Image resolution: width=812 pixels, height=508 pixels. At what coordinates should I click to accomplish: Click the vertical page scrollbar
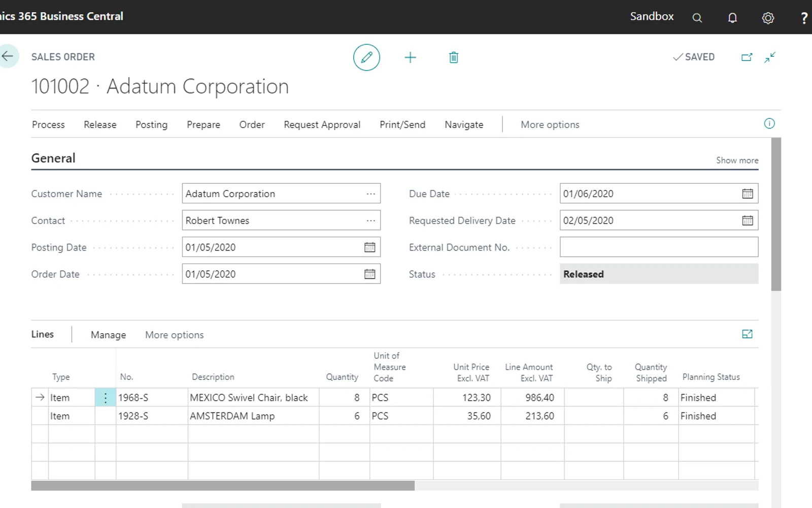pyautogui.click(x=776, y=214)
